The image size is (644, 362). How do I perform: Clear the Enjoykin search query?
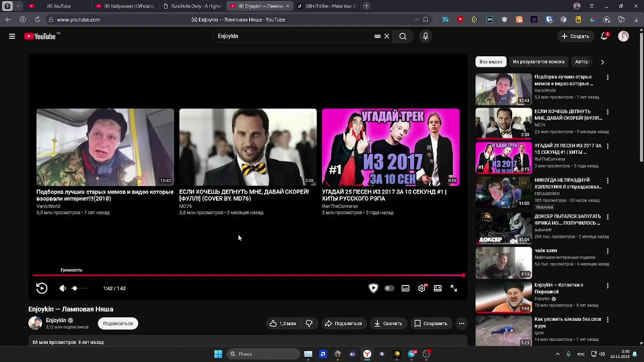tap(387, 36)
